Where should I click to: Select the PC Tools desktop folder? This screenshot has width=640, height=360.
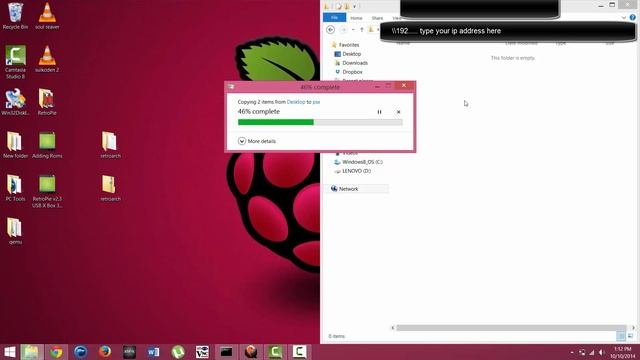click(16, 188)
